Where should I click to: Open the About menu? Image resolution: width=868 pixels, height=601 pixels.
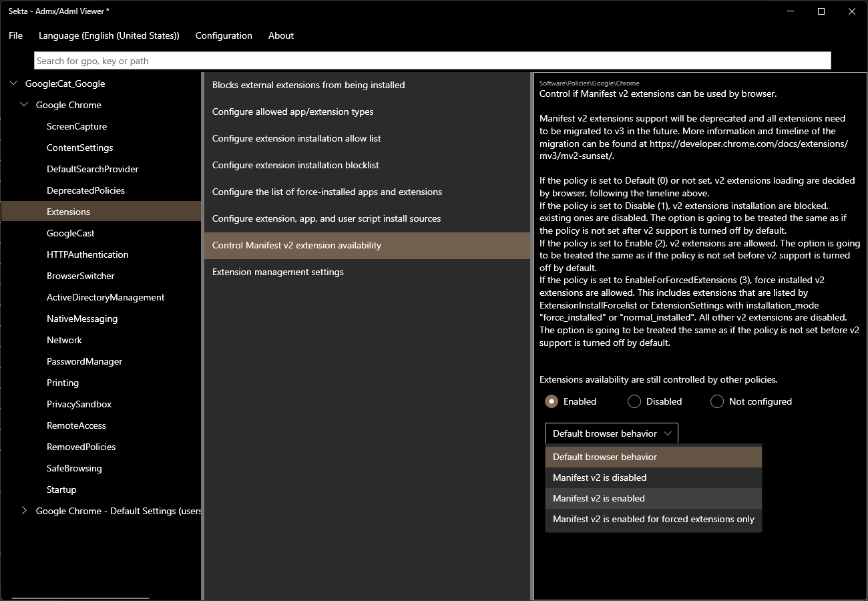281,35
